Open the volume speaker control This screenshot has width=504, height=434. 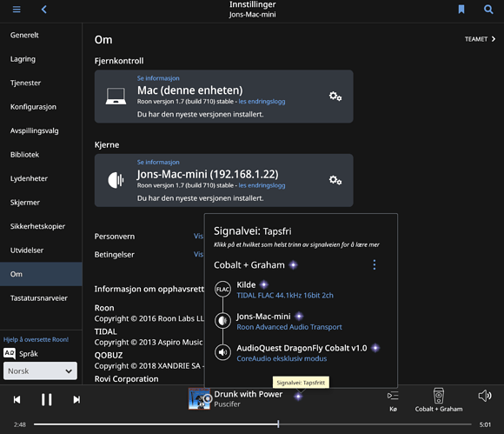coord(485,396)
